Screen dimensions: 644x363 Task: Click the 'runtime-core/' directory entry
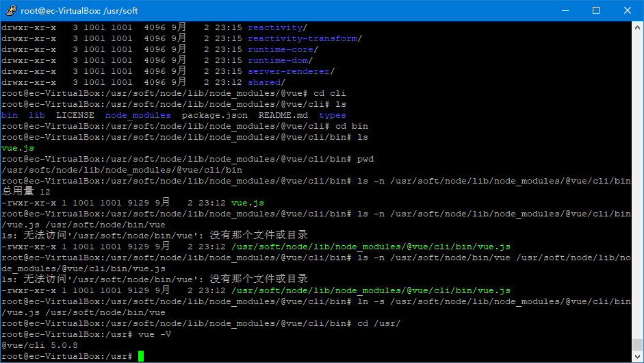pyautogui.click(x=283, y=49)
